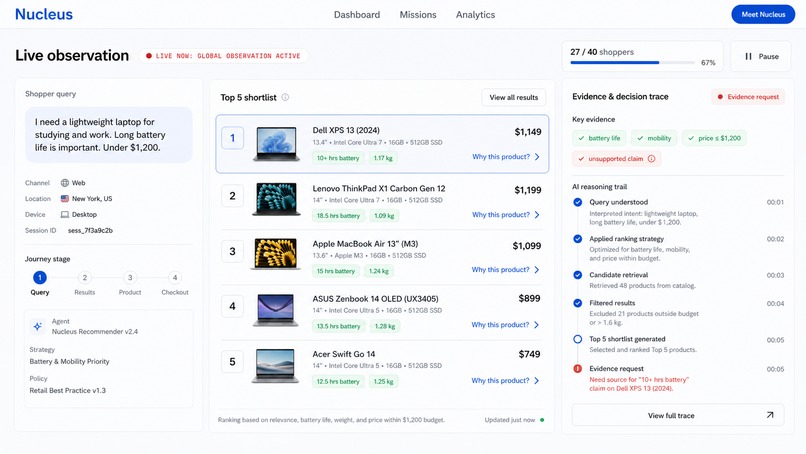
Task: Click the shoppers progress bar
Action: pos(632,63)
